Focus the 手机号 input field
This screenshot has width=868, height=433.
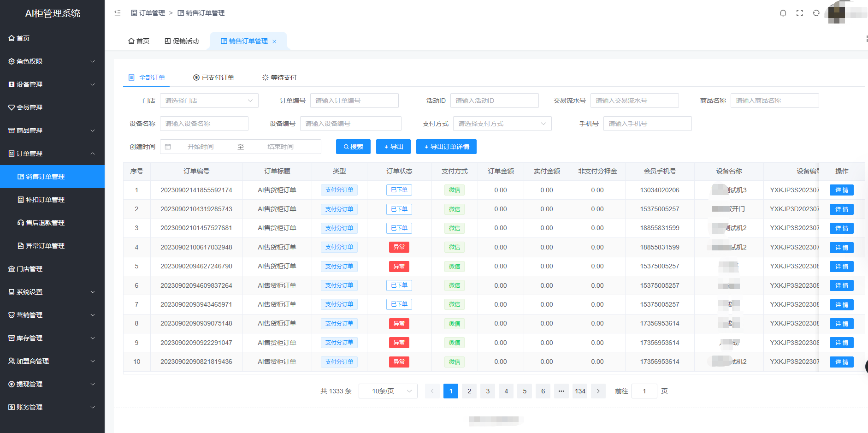coord(648,124)
